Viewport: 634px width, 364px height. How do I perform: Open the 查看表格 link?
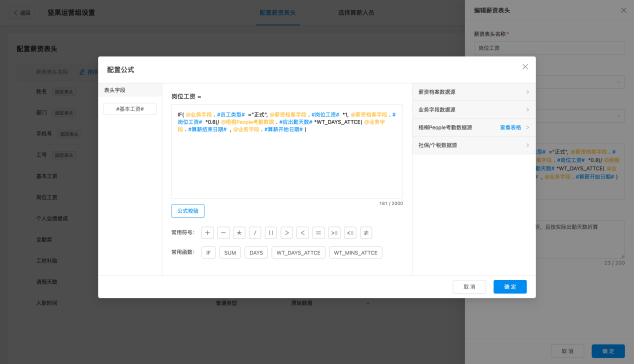coord(510,127)
